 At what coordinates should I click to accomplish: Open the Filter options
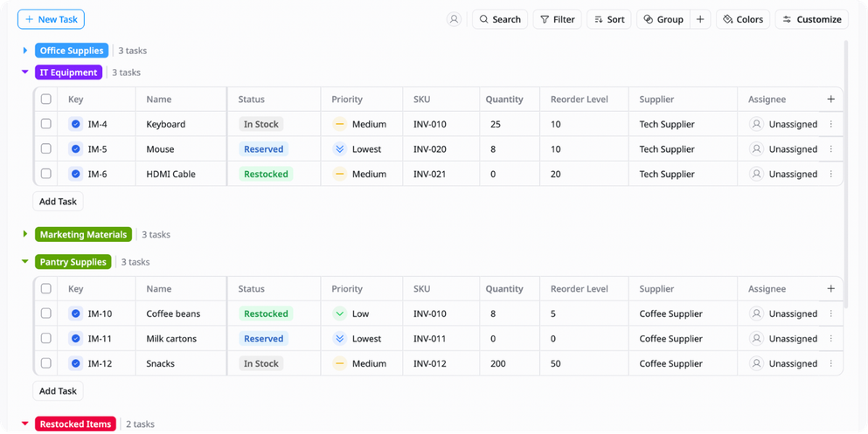[558, 19]
